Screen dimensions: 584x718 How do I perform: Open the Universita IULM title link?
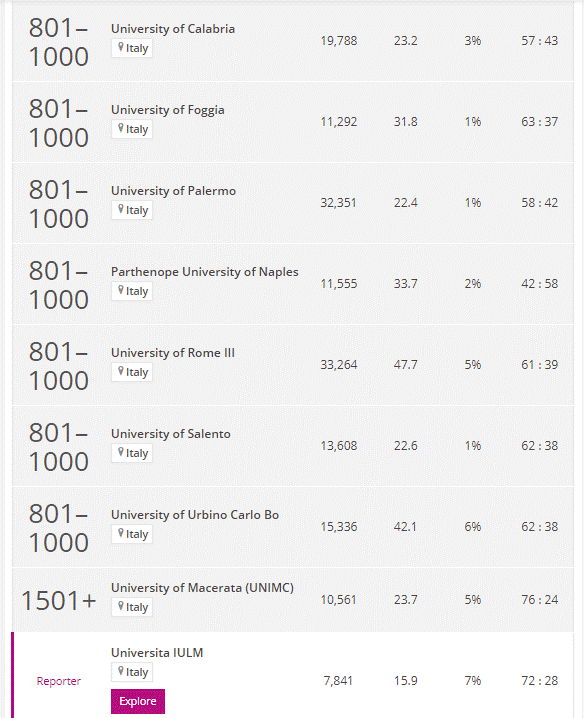(157, 653)
